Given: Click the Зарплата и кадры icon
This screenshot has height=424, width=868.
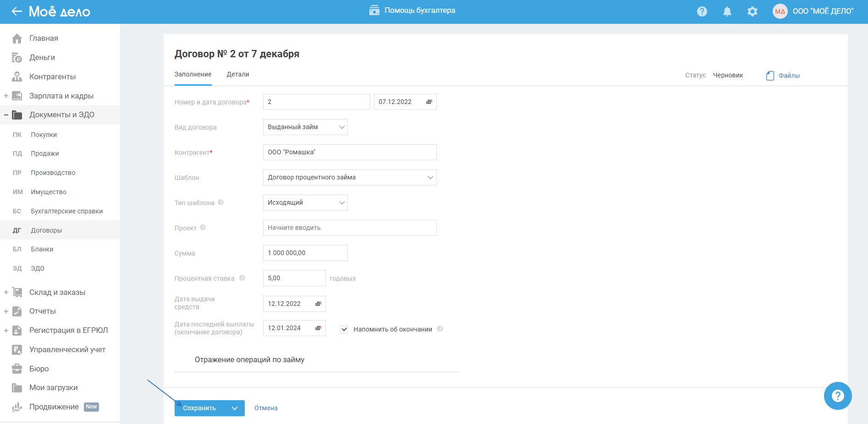Looking at the screenshot, I should [x=17, y=96].
